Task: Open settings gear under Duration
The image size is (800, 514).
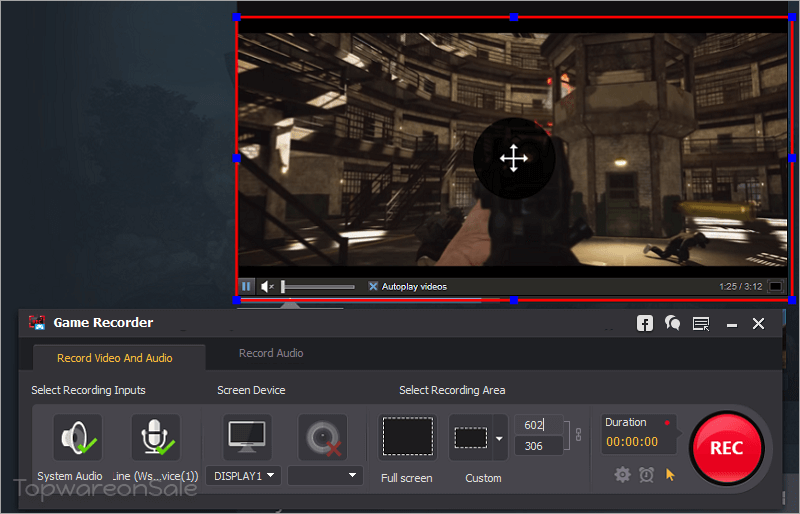Action: click(622, 475)
